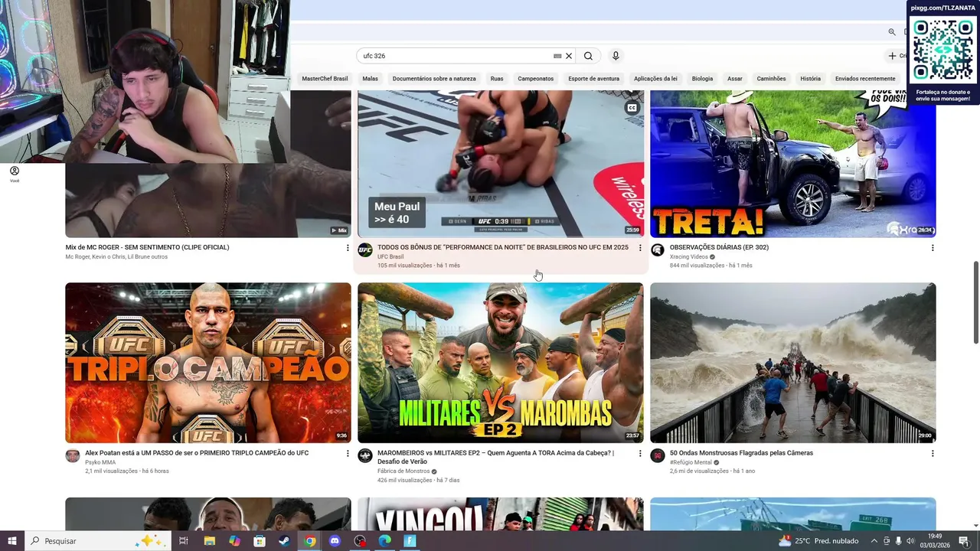This screenshot has height=551, width=980.
Task: Select the Ruas filter chip
Action: 497,79
